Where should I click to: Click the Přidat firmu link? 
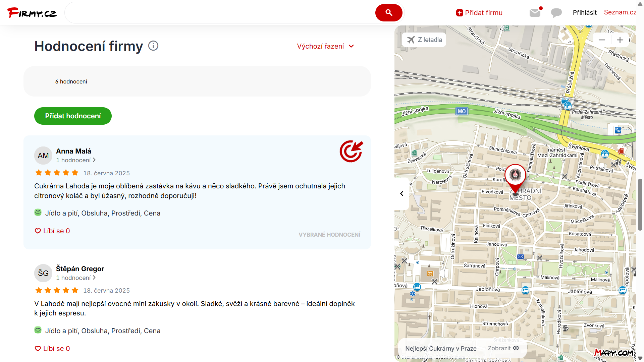(479, 13)
